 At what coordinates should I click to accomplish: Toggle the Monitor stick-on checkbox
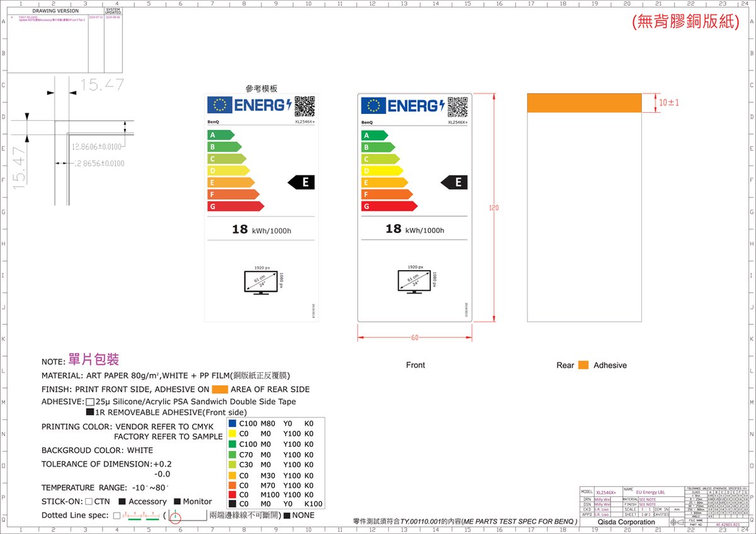point(178,502)
